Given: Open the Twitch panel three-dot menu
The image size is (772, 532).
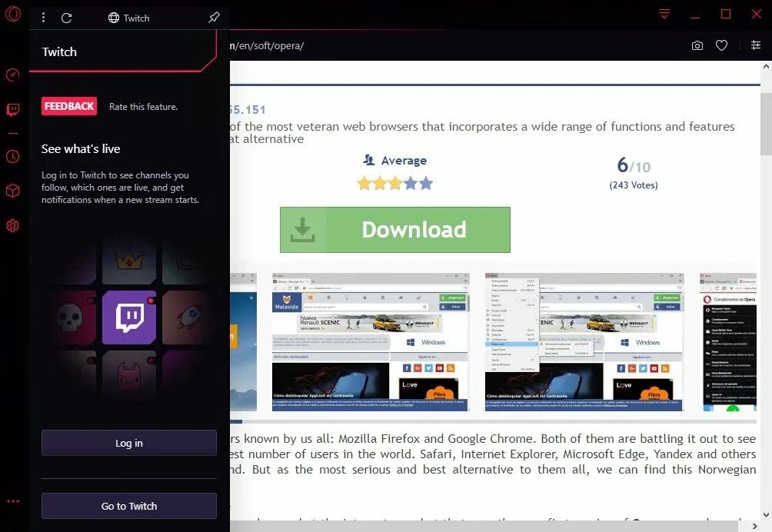Looking at the screenshot, I should pyautogui.click(x=43, y=18).
